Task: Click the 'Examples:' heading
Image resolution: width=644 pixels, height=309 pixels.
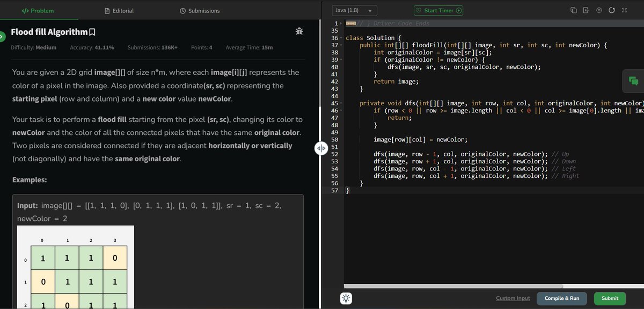Action: [30, 180]
